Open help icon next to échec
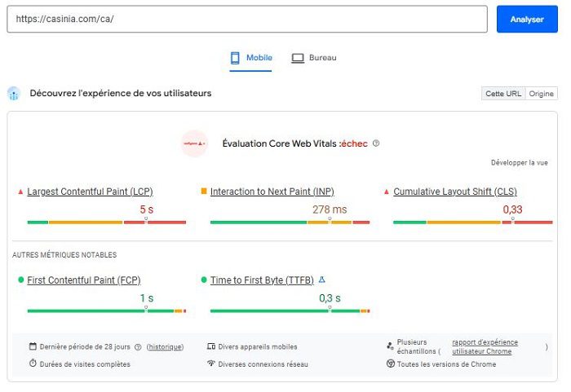Image resolution: width=571 pixels, height=392 pixels. click(376, 143)
